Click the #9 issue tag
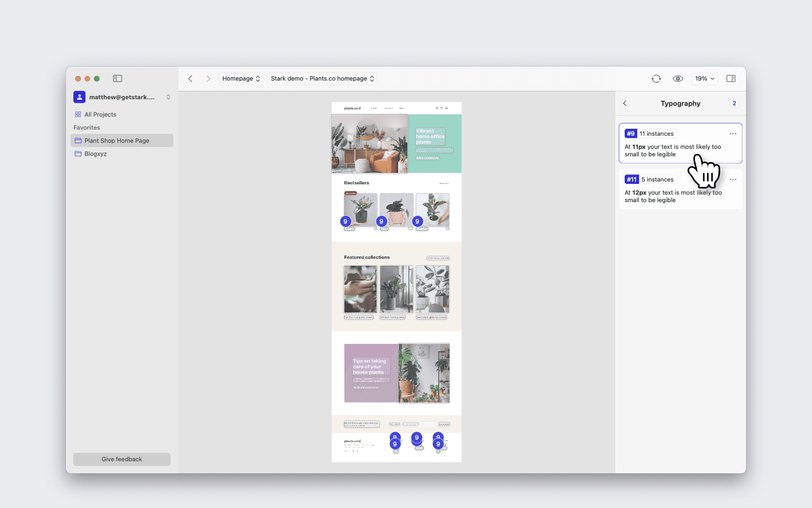Viewport: 812px width, 508px height. click(x=631, y=133)
